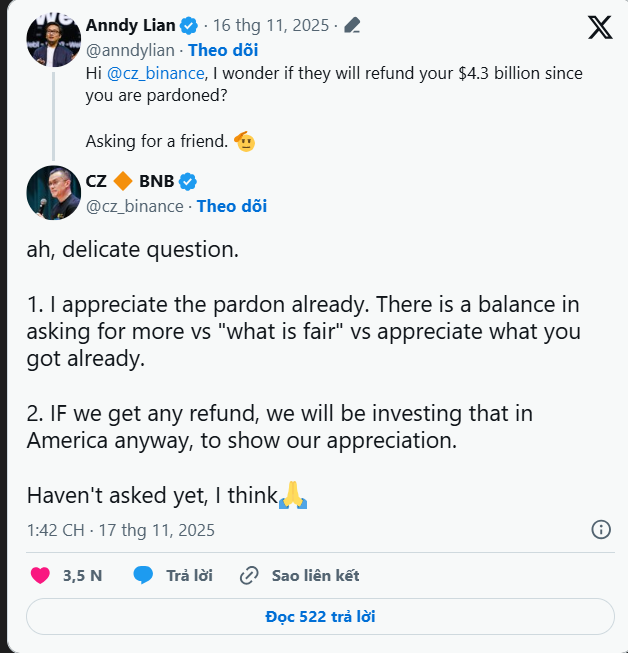
Task: Click the edit pencil icon beside the date
Action: (x=352, y=25)
